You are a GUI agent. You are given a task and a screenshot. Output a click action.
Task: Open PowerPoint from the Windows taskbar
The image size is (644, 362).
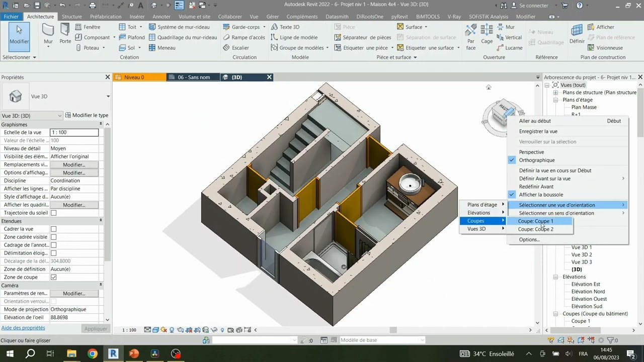coord(134,354)
